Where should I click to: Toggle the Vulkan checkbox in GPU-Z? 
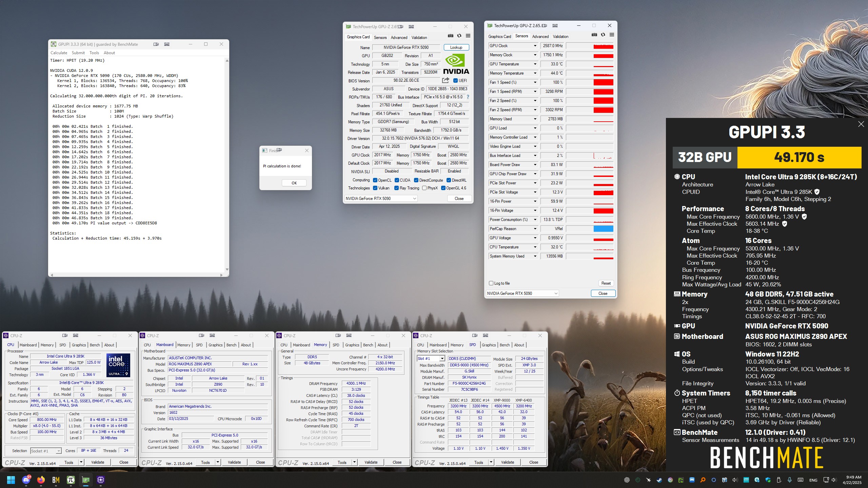pyautogui.click(x=375, y=188)
